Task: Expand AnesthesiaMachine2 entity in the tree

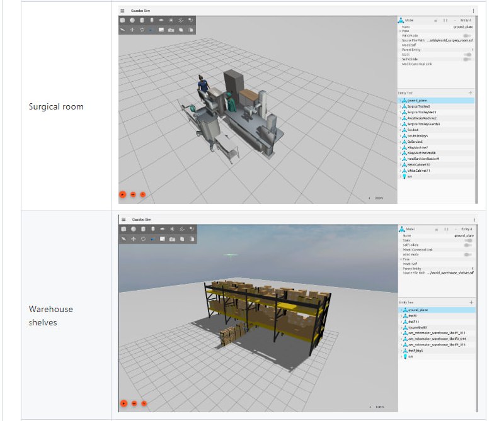Action: point(401,118)
